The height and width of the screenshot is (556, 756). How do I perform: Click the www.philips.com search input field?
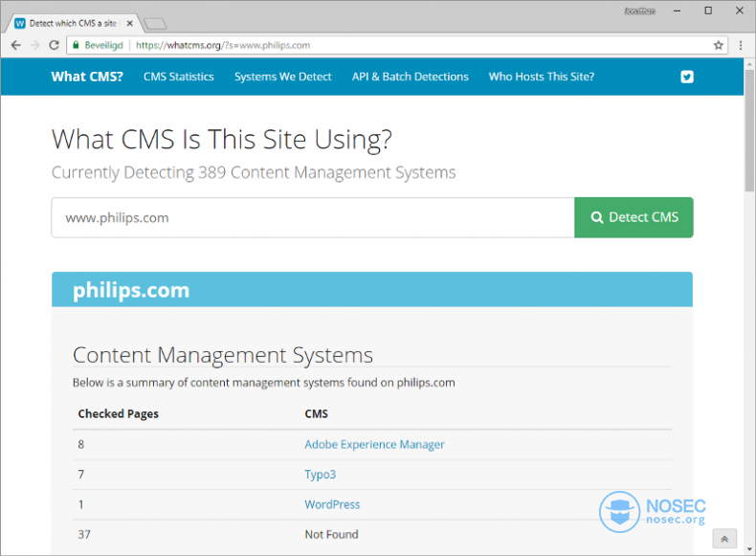coord(313,217)
